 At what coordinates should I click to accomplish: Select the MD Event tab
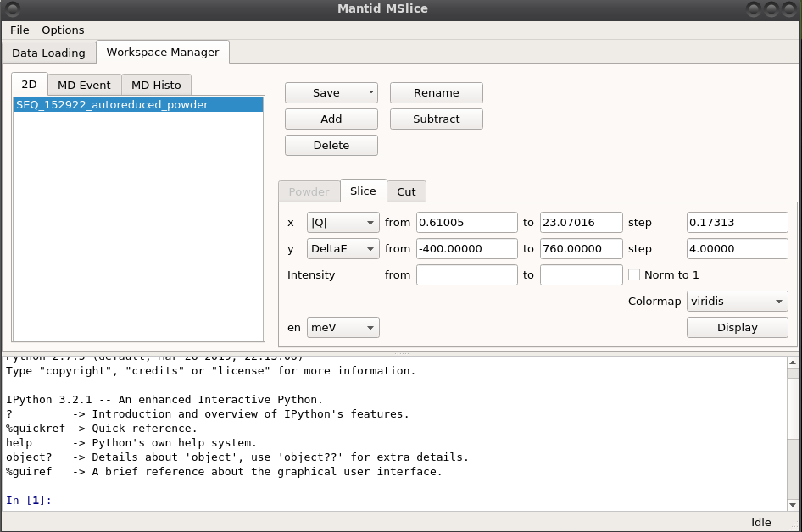[x=84, y=85]
